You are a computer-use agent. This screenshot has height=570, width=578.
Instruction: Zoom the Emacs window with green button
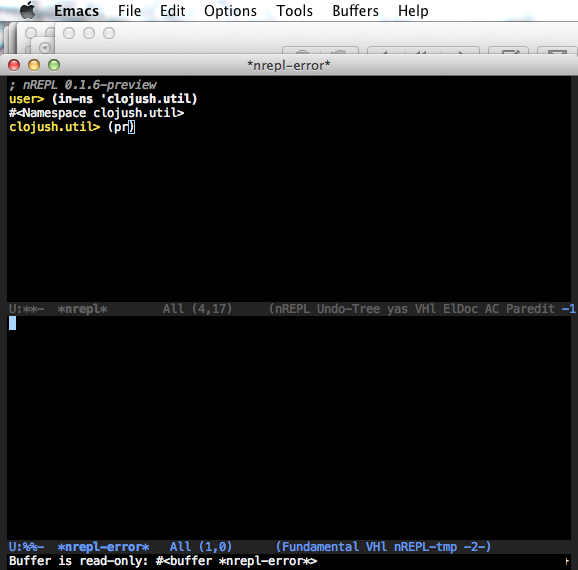54,65
